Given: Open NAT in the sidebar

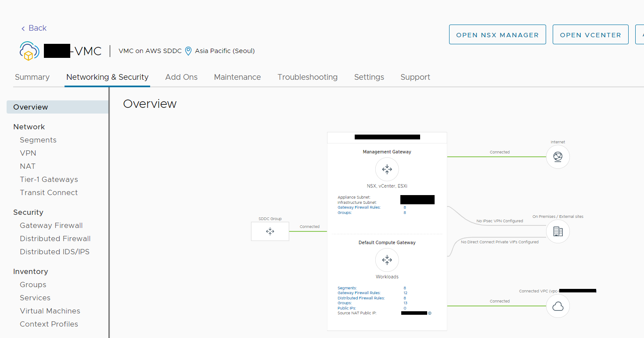Looking at the screenshot, I should coord(28,166).
